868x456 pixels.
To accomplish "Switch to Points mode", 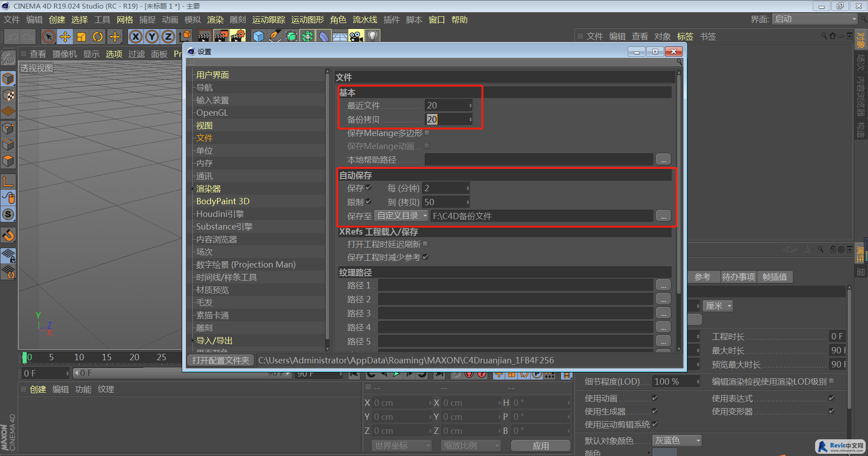I will [8, 128].
